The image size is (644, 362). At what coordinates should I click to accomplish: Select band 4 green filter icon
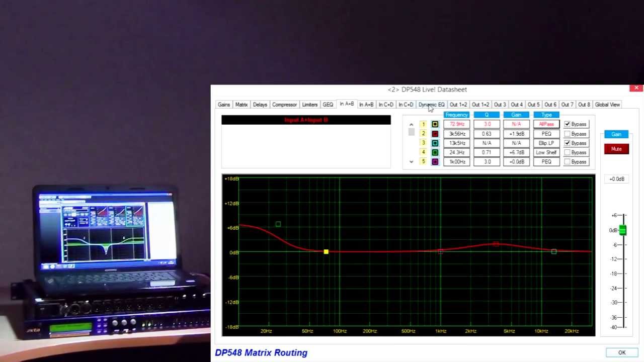coord(435,152)
